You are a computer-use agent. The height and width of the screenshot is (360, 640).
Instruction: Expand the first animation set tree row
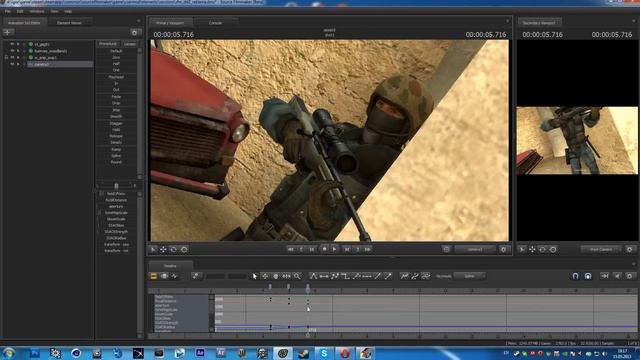click(x=18, y=44)
